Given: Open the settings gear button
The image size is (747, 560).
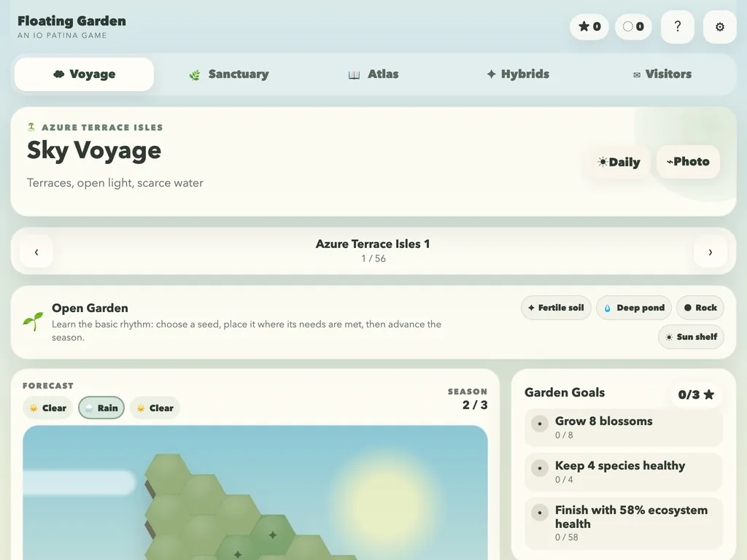Looking at the screenshot, I should point(720,27).
